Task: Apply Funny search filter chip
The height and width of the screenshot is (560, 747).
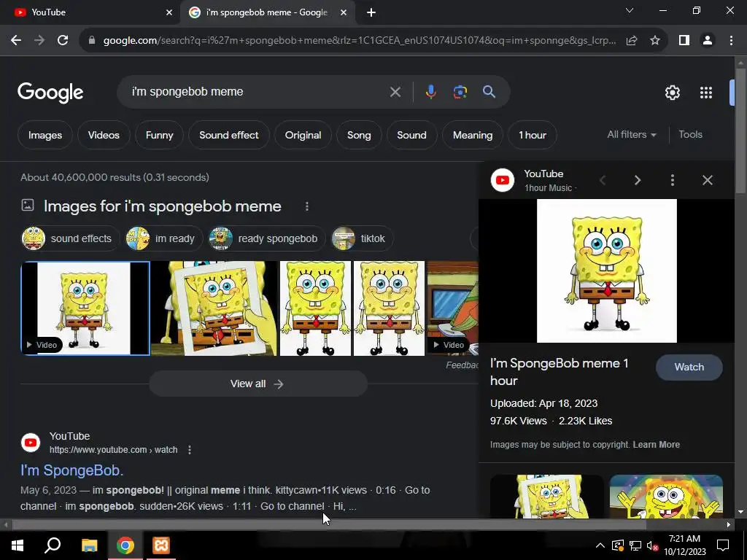Action: click(x=159, y=135)
